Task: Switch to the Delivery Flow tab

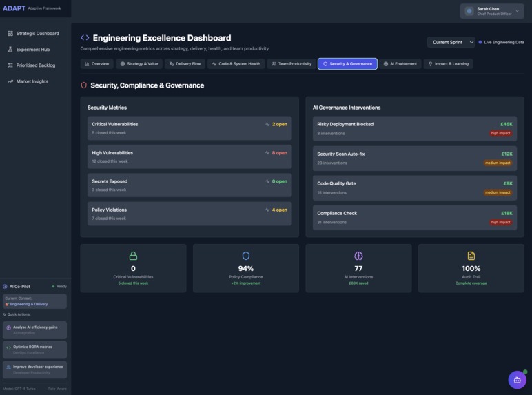Action: coord(185,64)
